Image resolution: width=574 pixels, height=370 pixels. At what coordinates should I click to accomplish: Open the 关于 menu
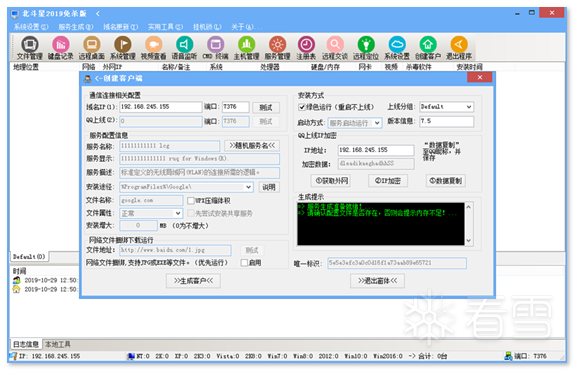coord(246,27)
